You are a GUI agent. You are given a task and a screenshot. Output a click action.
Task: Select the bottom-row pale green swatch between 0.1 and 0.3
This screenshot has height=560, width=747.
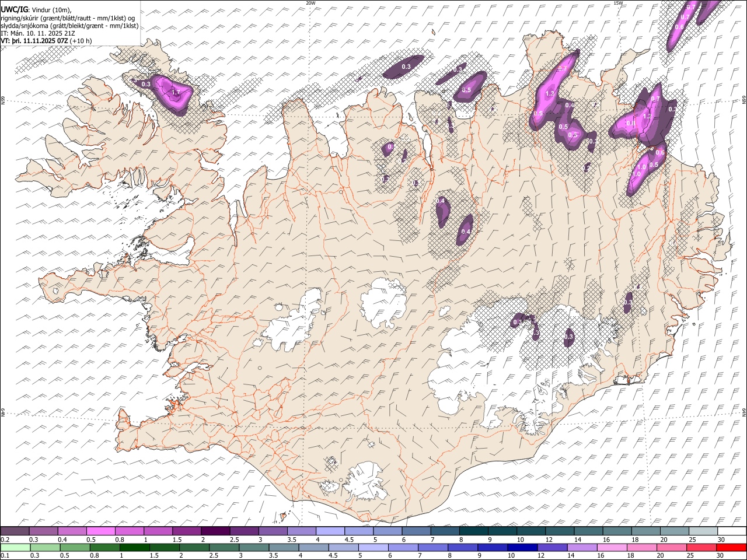pos(15,547)
